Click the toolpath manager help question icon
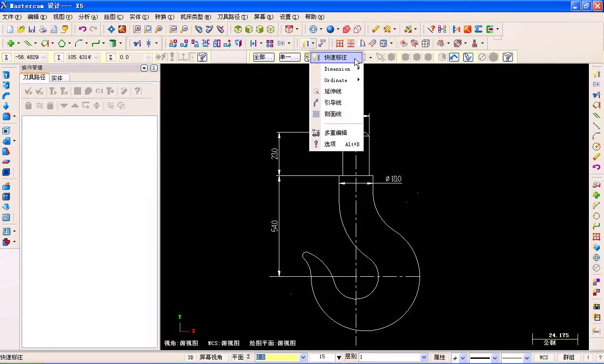Screen dimensions: 604x364 click(x=137, y=91)
